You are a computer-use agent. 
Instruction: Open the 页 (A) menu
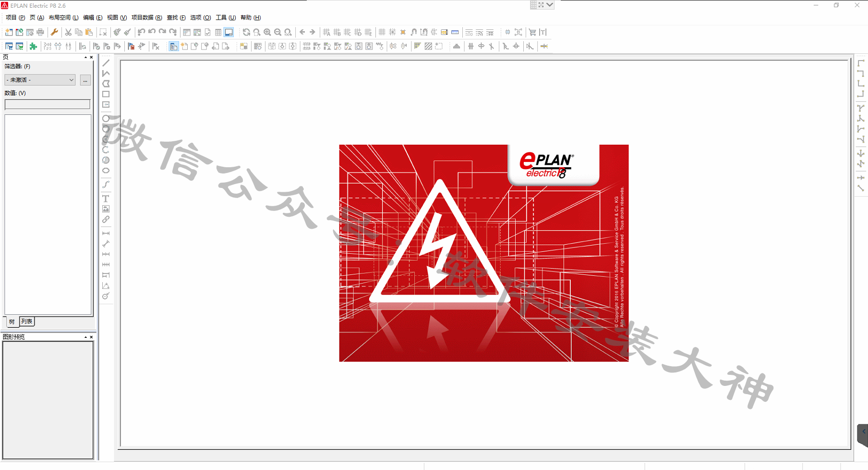(37, 18)
